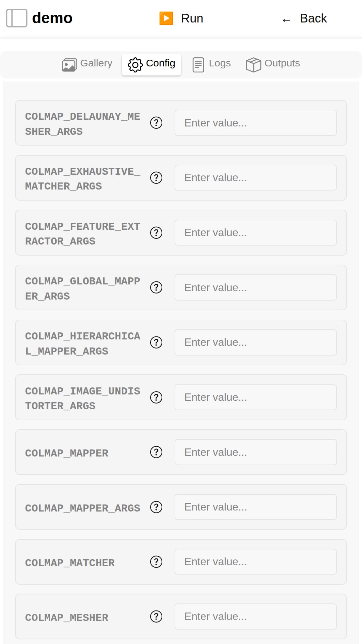Focus the COLMAP_MAPPER_ARGS value field
Image resolution: width=362 pixels, height=644 pixels.
[256, 507]
